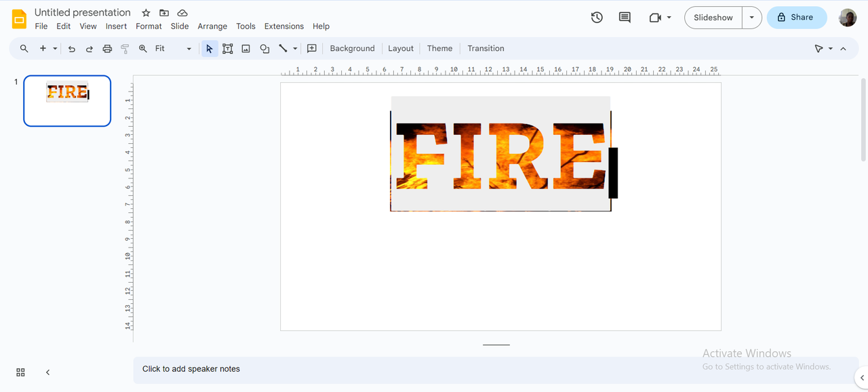
Task: Click the Share button
Action: 797,18
